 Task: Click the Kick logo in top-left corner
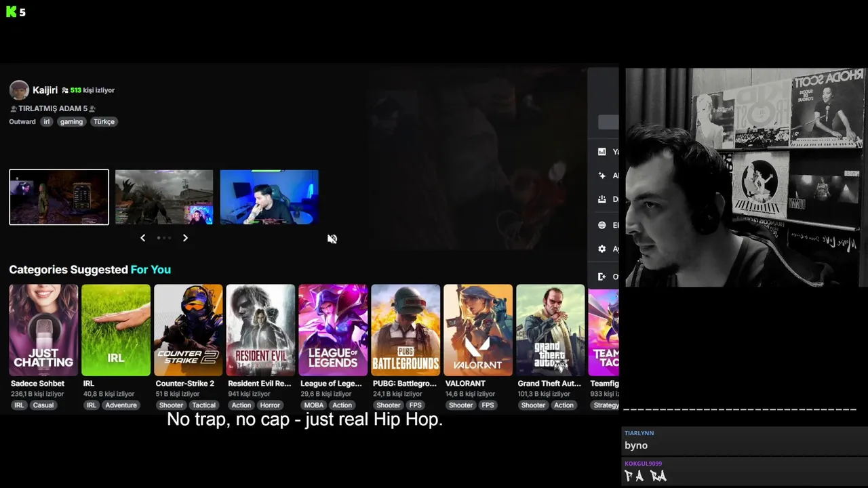(11, 12)
